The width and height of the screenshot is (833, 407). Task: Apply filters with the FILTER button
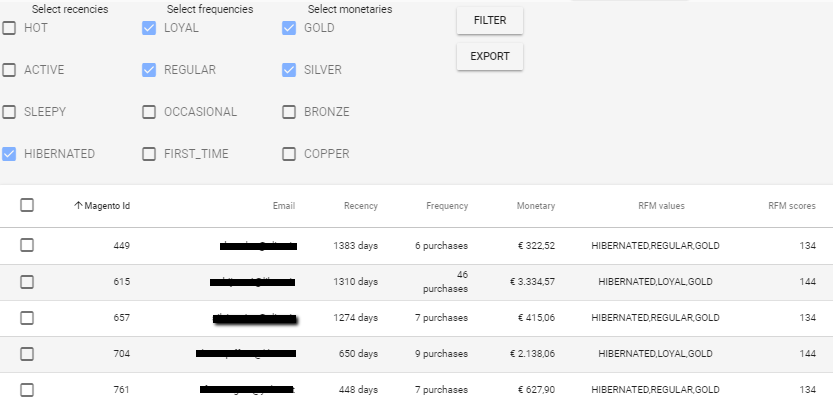click(x=490, y=21)
